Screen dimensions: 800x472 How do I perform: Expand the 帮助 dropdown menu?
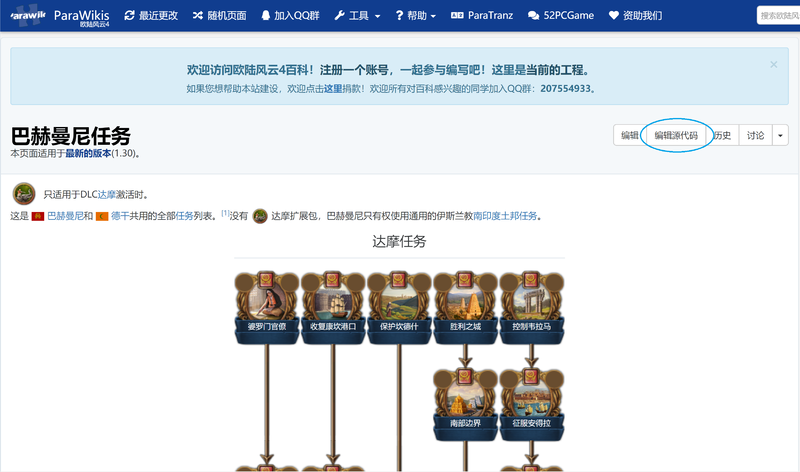[416, 15]
